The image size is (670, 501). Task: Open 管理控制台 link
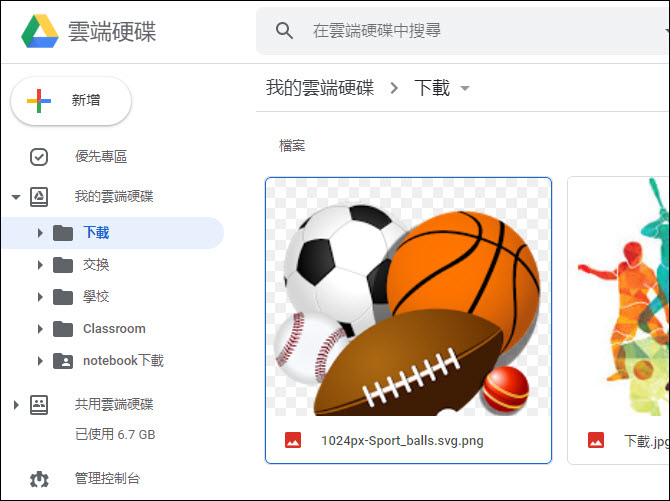108,478
